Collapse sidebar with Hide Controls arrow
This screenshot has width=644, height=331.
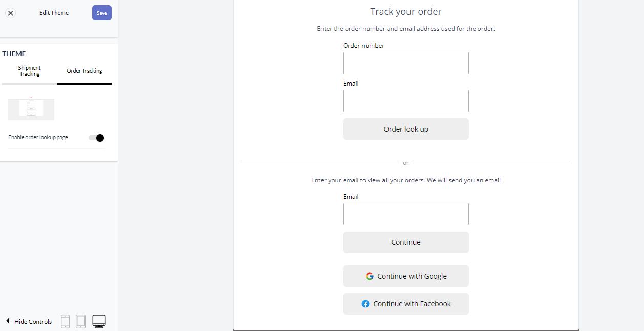coord(8,321)
